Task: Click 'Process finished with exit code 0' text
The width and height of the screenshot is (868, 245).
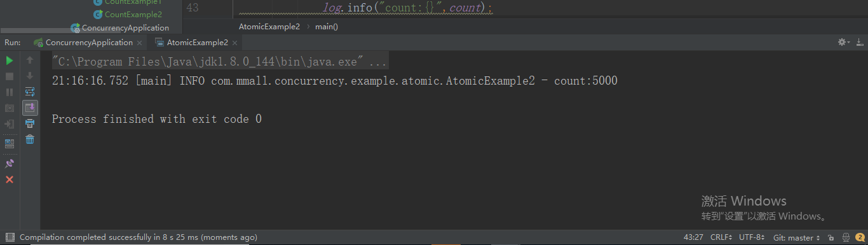Action: click(157, 119)
